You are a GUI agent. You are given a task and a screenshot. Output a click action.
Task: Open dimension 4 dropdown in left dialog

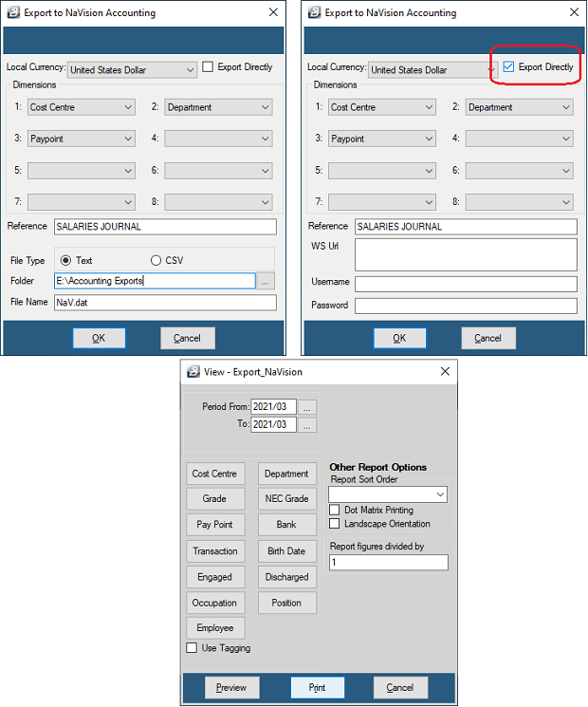point(218,139)
